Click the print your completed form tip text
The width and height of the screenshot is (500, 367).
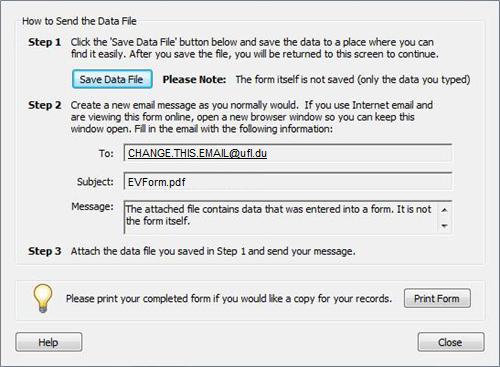(229, 299)
